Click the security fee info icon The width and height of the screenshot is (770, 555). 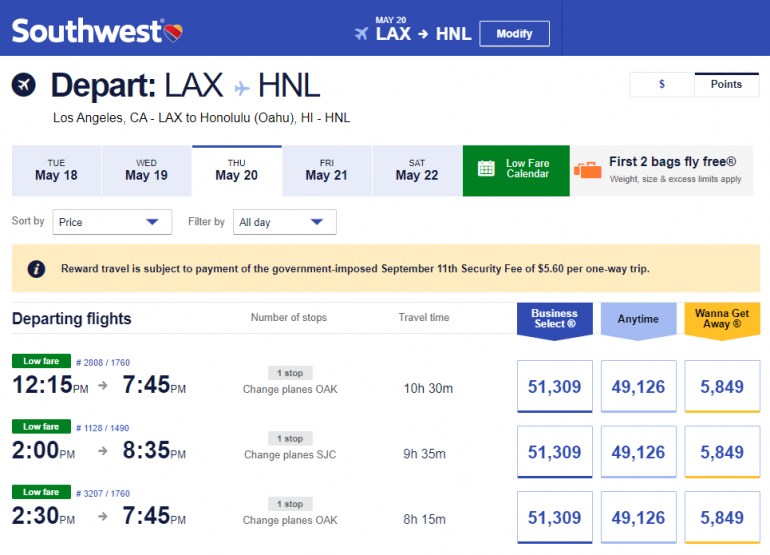[x=36, y=268]
